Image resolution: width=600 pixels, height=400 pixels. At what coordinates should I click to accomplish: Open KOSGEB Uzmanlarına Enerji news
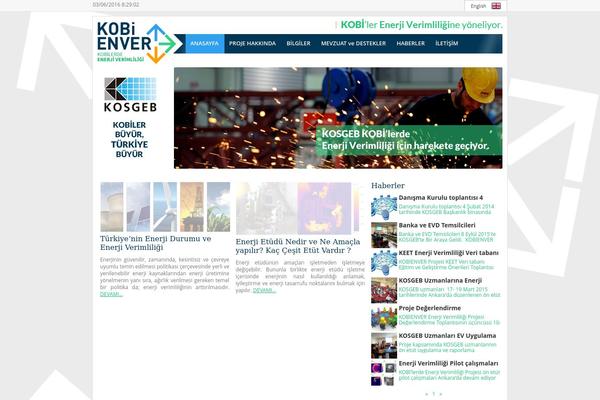(x=440, y=280)
